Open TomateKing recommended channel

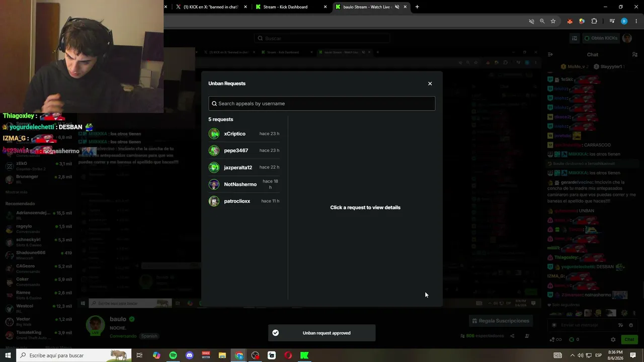tap(38, 335)
